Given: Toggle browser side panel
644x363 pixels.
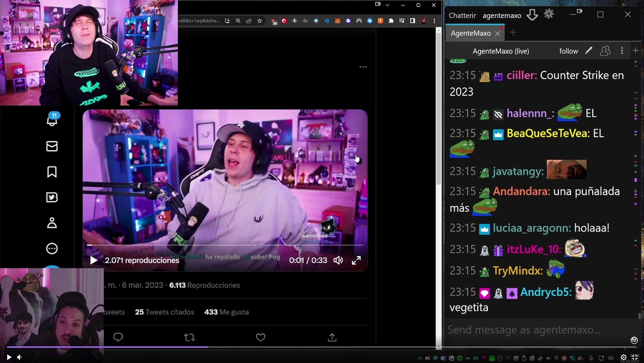Looking at the screenshot, I should click(413, 21).
